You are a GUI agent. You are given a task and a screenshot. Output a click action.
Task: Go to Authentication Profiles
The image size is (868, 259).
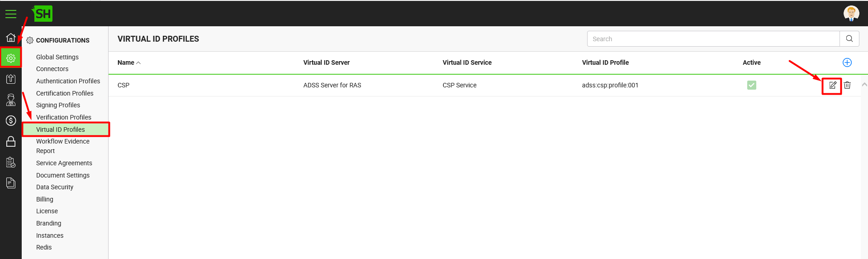[x=68, y=81]
